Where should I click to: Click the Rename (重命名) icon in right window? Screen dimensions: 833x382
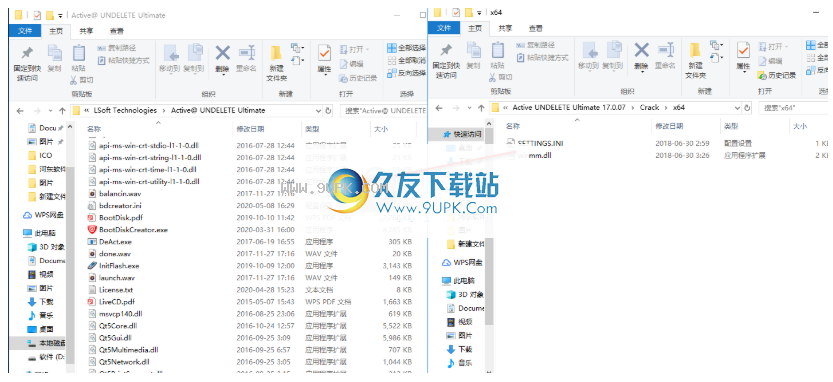[x=666, y=51]
